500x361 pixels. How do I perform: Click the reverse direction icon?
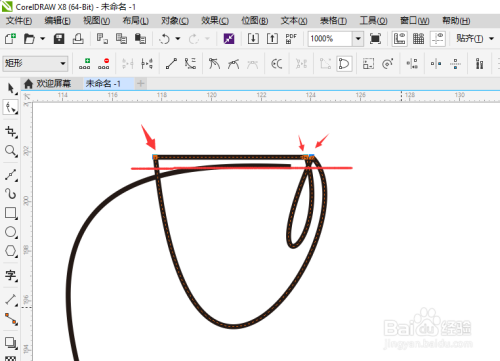[x=277, y=63]
